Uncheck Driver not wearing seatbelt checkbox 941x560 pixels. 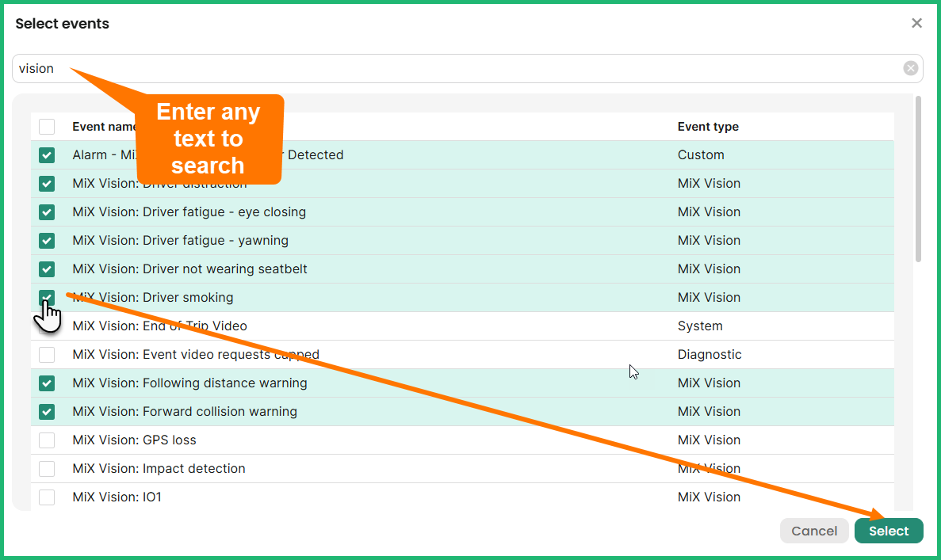(47, 269)
